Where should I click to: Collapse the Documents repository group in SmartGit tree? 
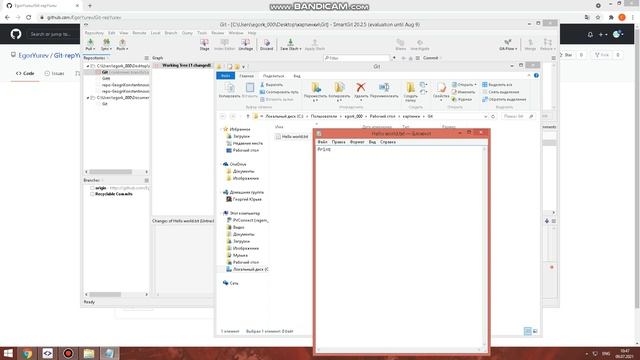point(88,98)
